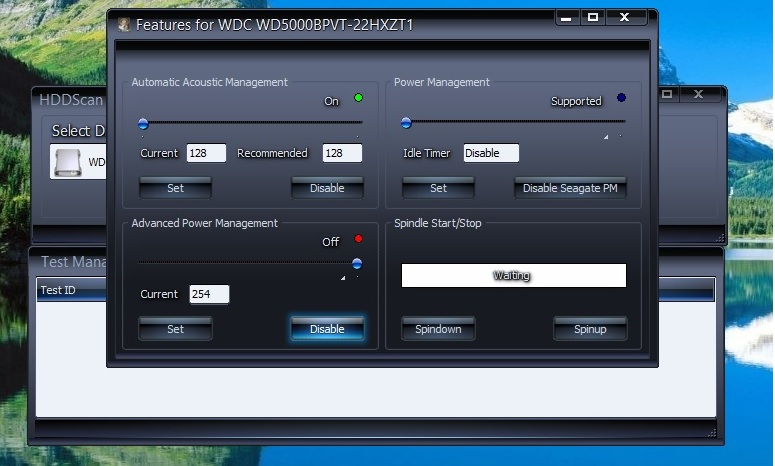Click Disable Seagate PM button
Image resolution: width=775 pixels, height=466 pixels.
[570, 188]
